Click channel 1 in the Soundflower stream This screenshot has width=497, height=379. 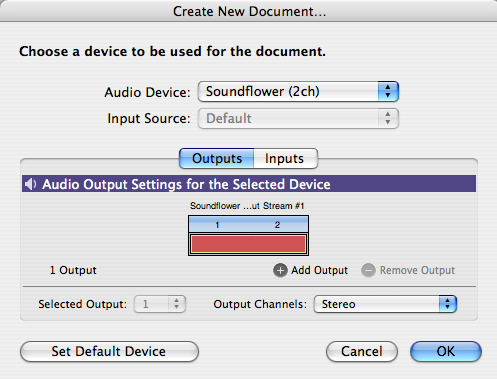[217, 225]
